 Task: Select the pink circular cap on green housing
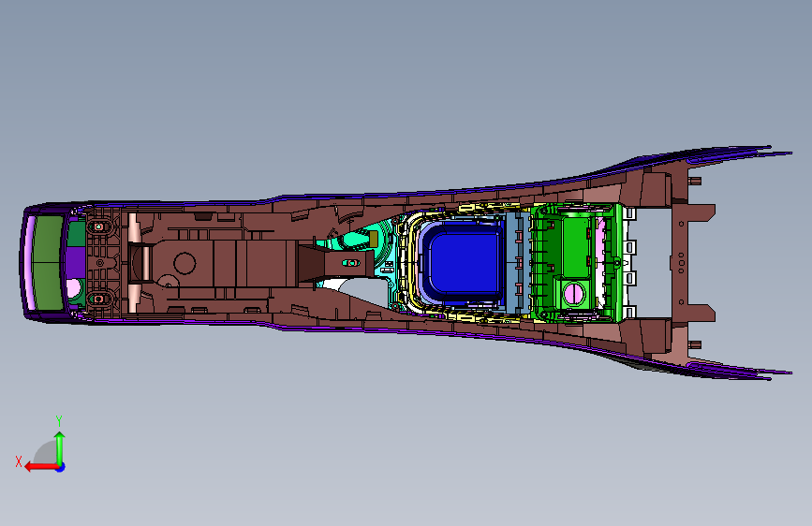[574, 294]
